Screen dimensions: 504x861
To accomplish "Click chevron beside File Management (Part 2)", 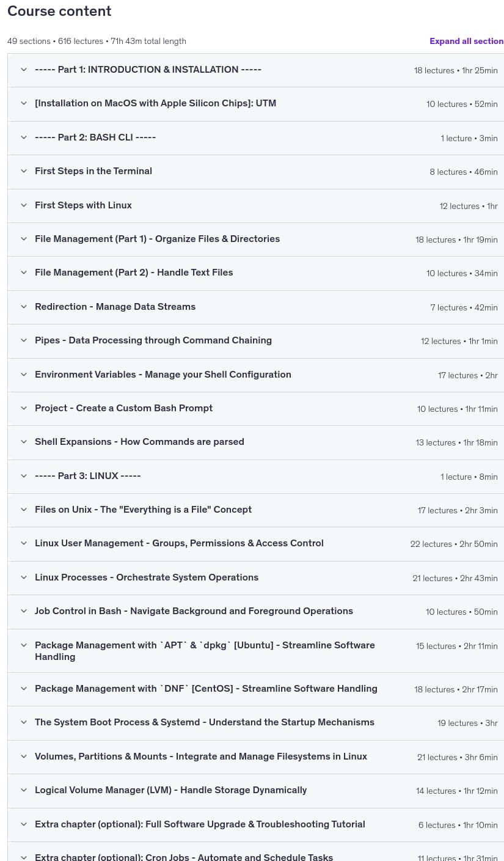I will click(24, 273).
